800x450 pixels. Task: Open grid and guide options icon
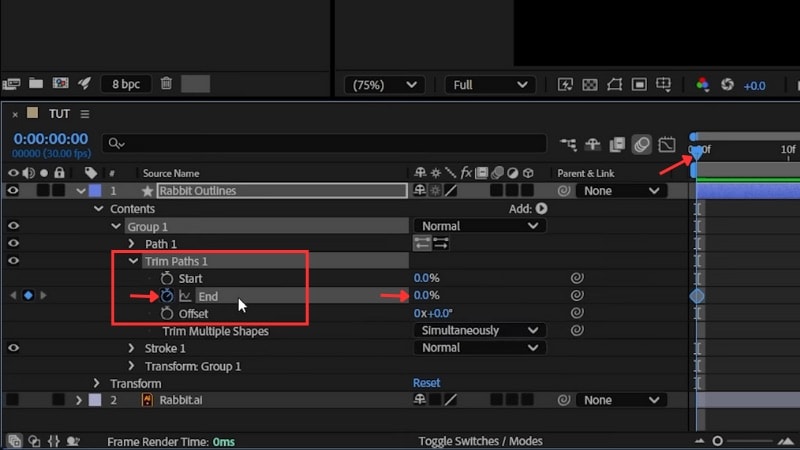[x=663, y=85]
